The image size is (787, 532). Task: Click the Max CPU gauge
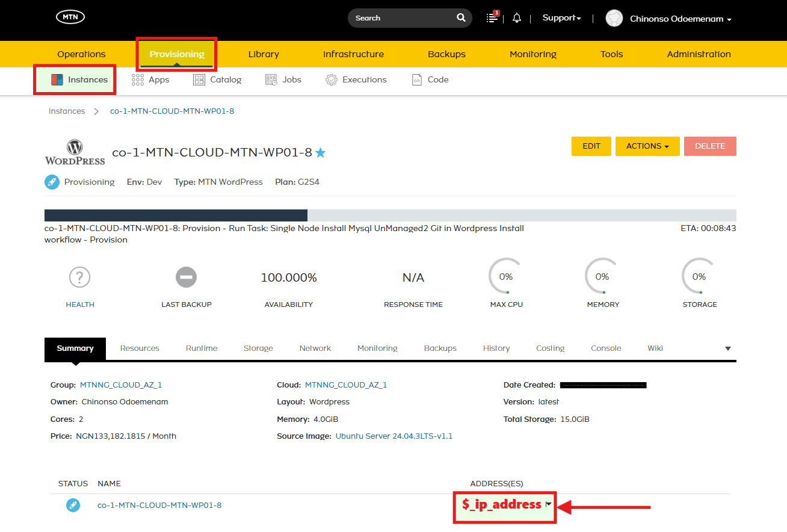[x=506, y=277]
